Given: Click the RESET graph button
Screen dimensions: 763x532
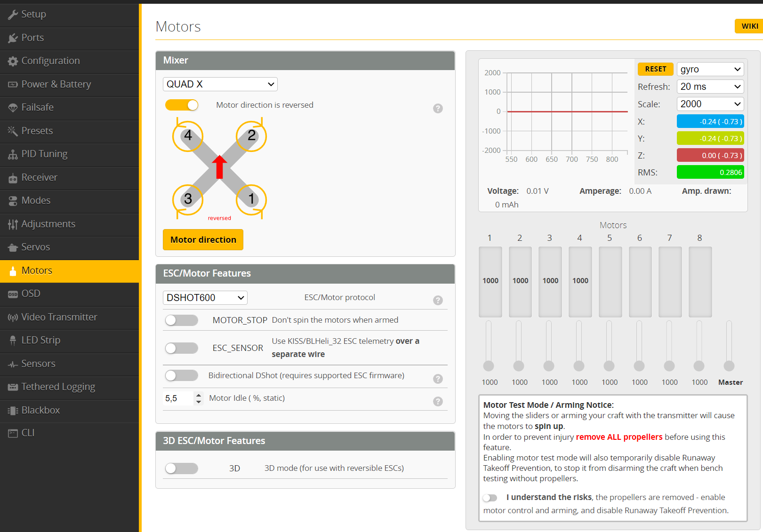Looking at the screenshot, I should click(x=655, y=69).
